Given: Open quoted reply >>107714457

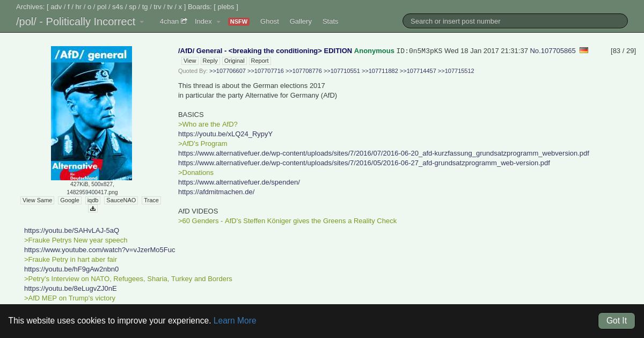Looking at the screenshot, I should click(x=418, y=71).
